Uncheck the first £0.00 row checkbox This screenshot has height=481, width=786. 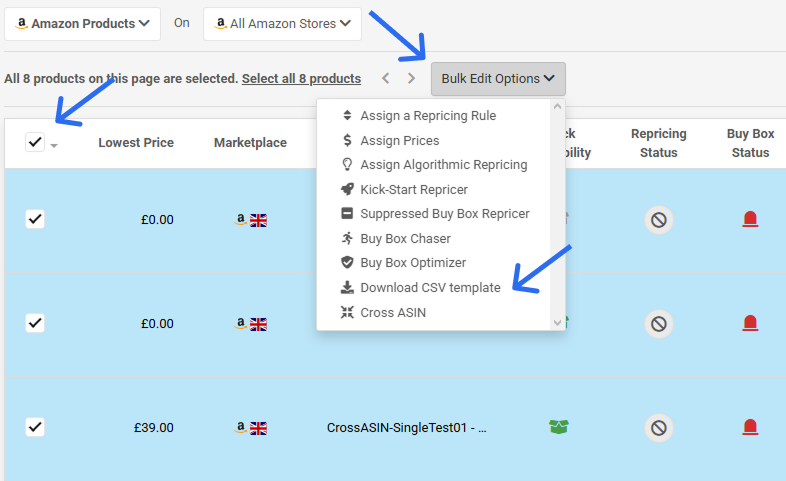pos(35,219)
